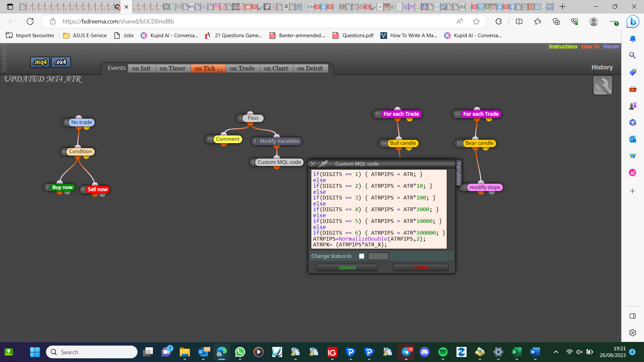Download the .mq4 file
The width and height of the screenshot is (644, 362).
40,62
